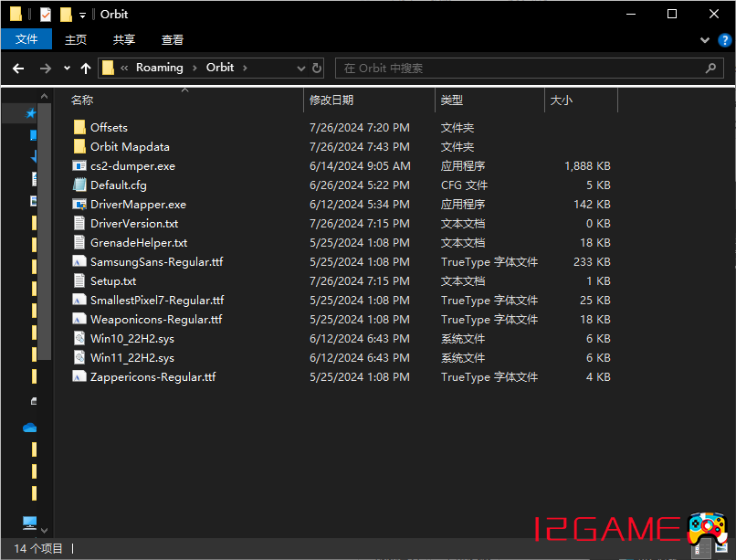Screen dimensions: 736x560
Task: Click Orbit in the address bar
Action: (x=220, y=68)
